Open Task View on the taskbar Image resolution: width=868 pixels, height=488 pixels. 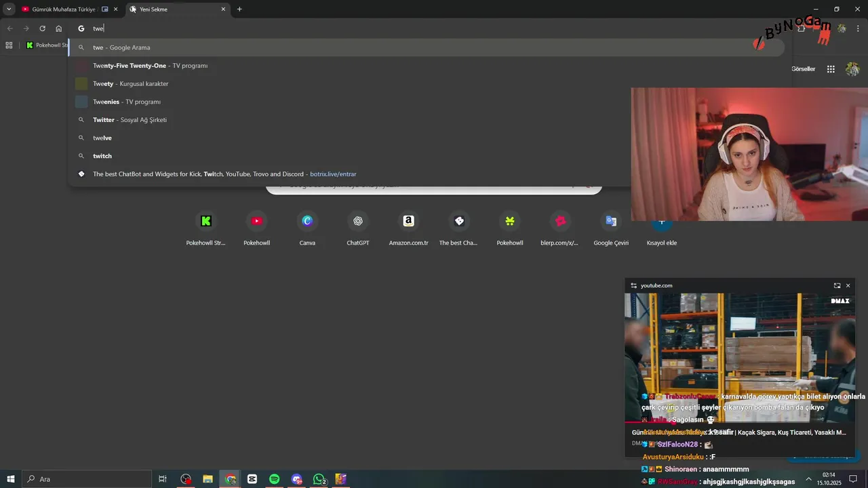(163, 479)
